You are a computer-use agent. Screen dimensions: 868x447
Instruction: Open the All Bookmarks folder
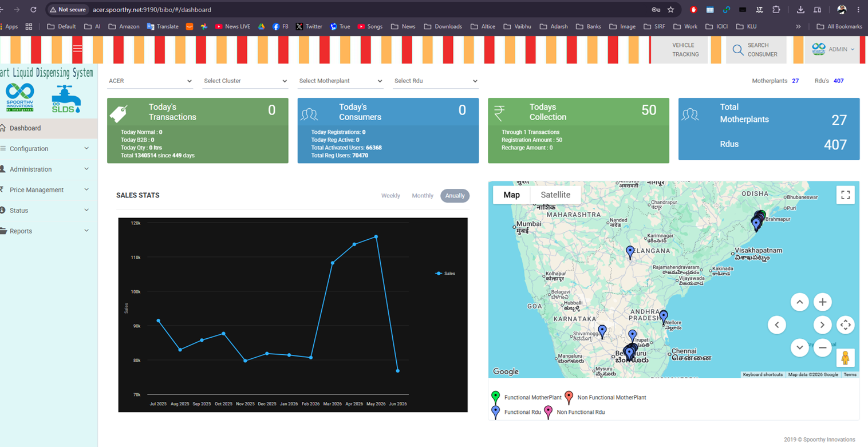click(839, 26)
